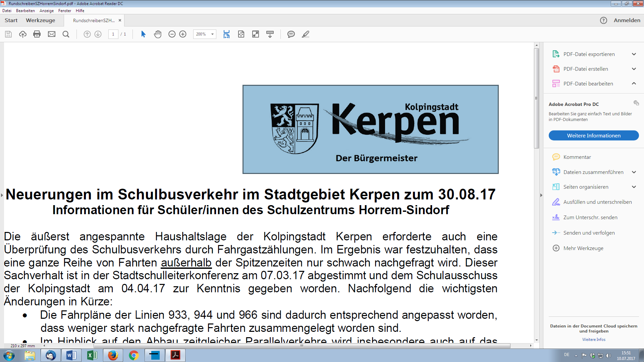Open the help question mark icon

click(x=603, y=20)
